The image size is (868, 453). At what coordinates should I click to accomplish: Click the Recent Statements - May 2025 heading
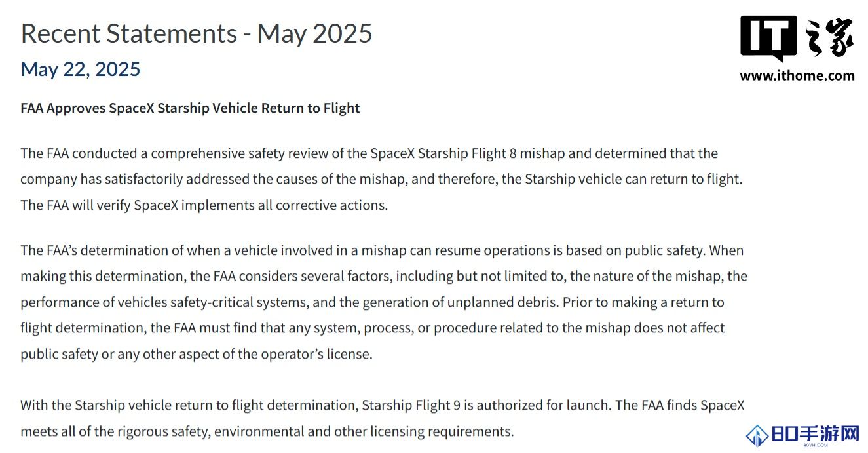pyautogui.click(x=197, y=33)
